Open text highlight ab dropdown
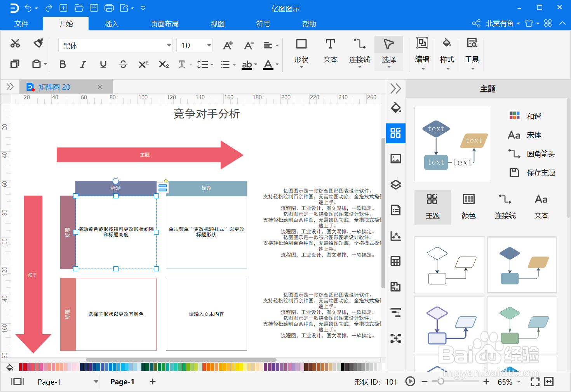 (x=249, y=64)
